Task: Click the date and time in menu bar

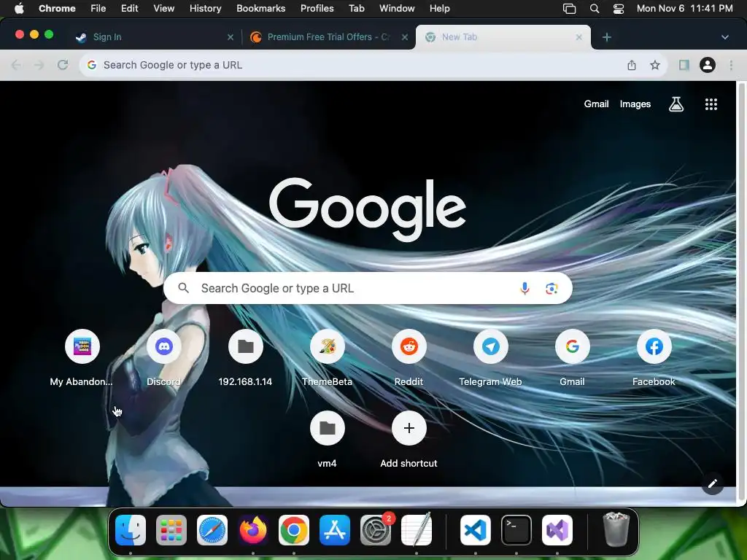Action: 684,9
